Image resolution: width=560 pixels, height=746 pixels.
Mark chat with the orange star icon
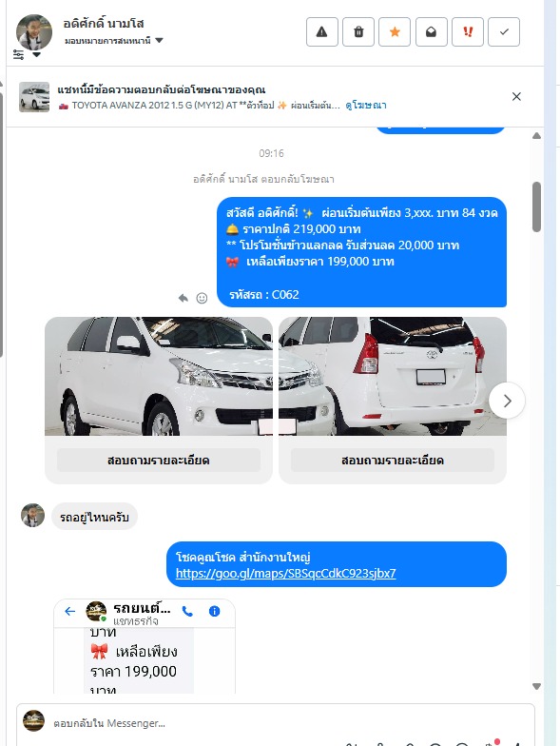pyautogui.click(x=395, y=32)
